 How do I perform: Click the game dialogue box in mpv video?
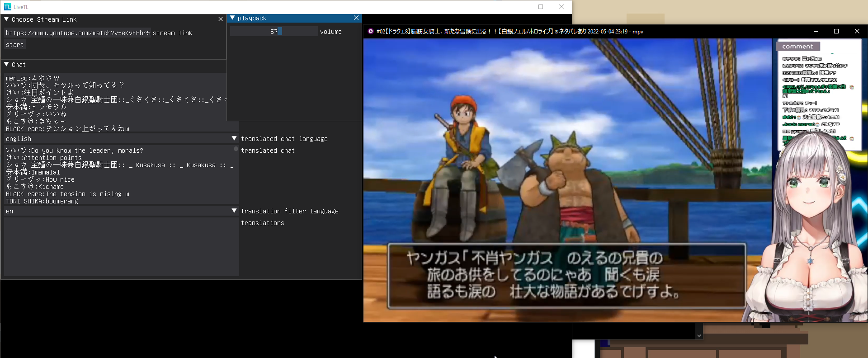[566, 276]
